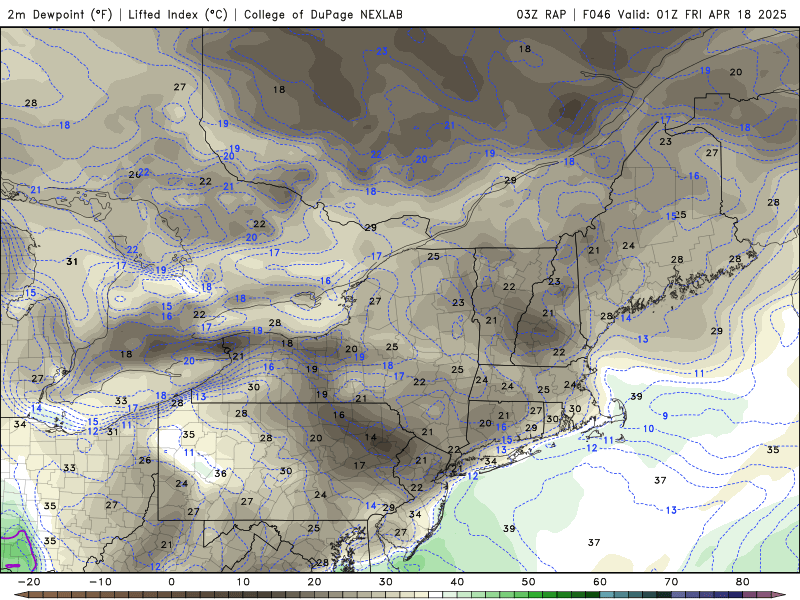
Task: Click the blue lifted index value 9
Action: click(x=665, y=416)
